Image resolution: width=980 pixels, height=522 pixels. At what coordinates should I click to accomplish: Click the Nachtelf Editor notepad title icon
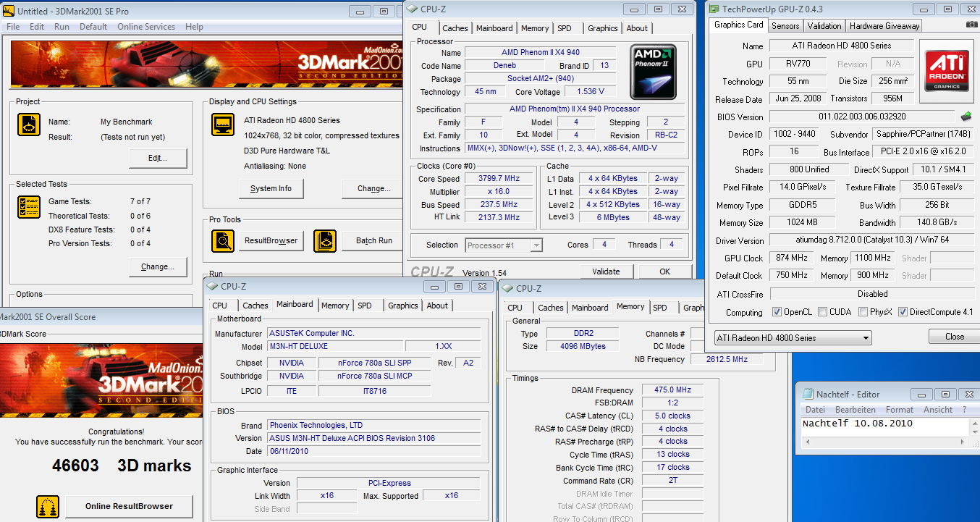point(808,394)
